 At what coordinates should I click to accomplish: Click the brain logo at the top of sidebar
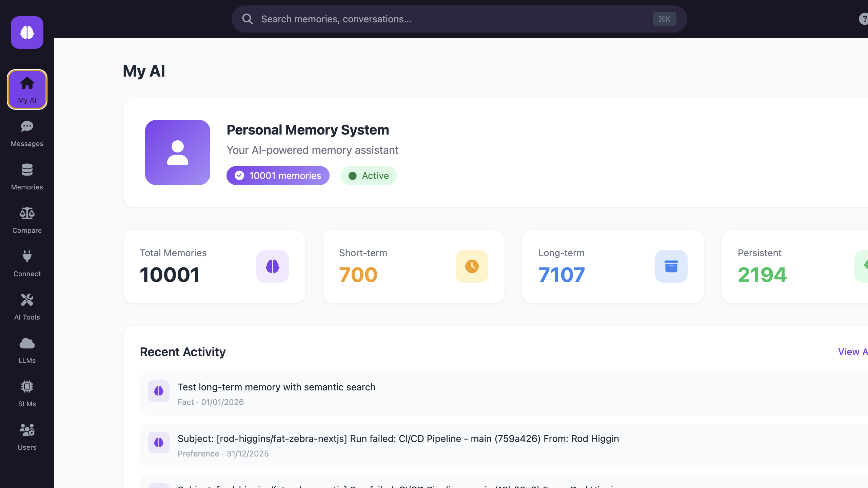(27, 32)
